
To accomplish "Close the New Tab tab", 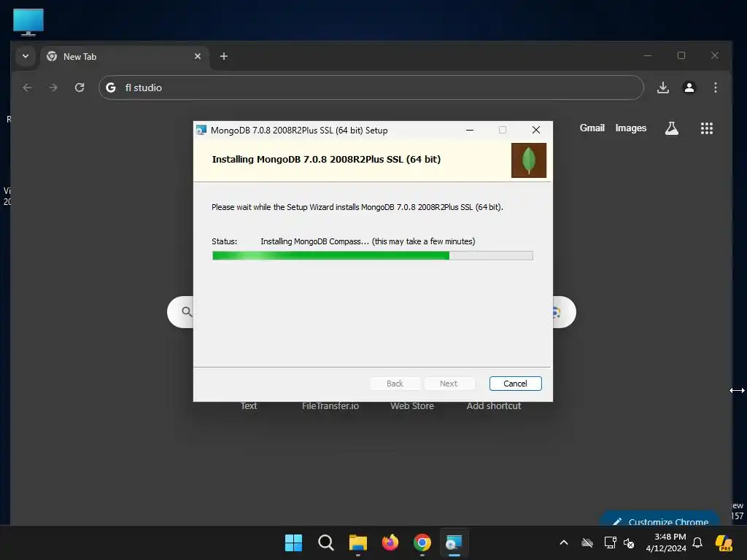I will point(198,56).
